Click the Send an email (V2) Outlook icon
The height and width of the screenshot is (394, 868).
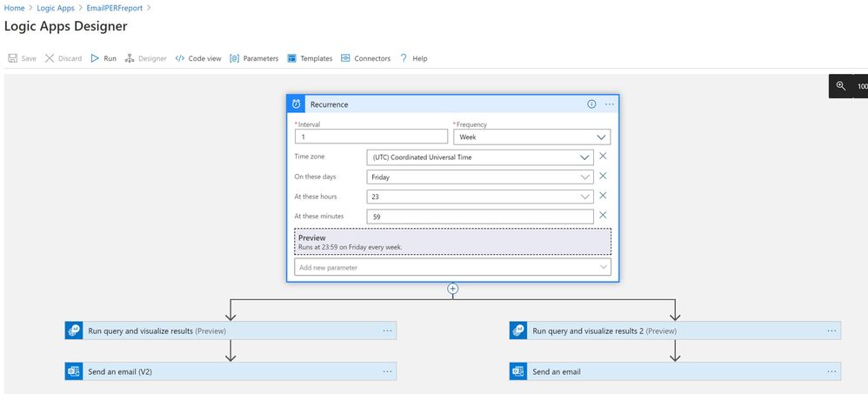click(74, 371)
